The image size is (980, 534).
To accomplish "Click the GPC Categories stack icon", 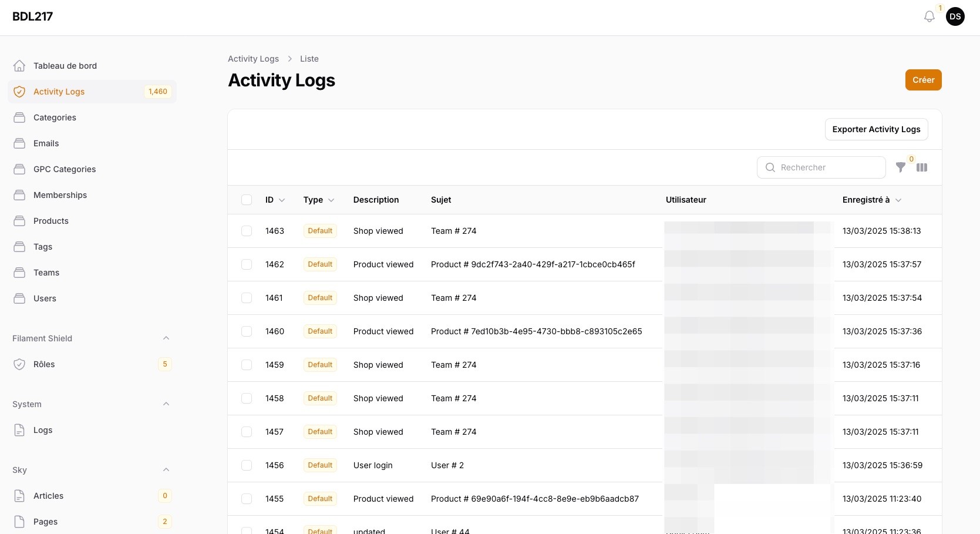I will pos(19,169).
